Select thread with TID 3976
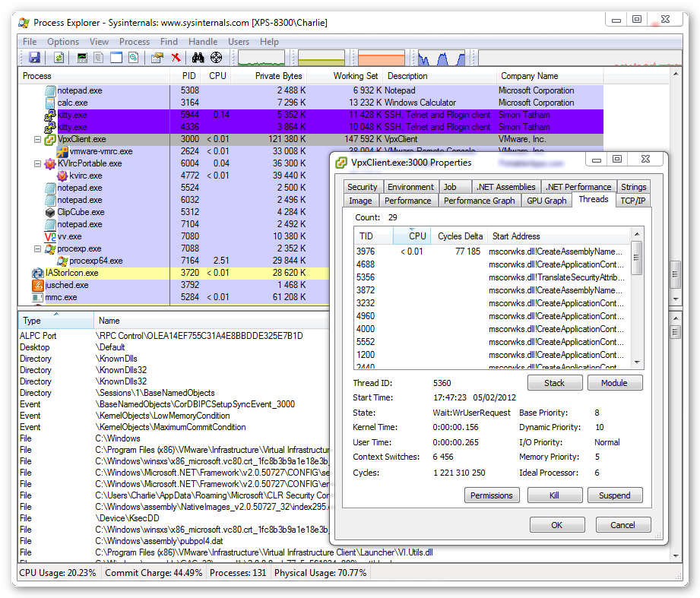 [x=492, y=252]
